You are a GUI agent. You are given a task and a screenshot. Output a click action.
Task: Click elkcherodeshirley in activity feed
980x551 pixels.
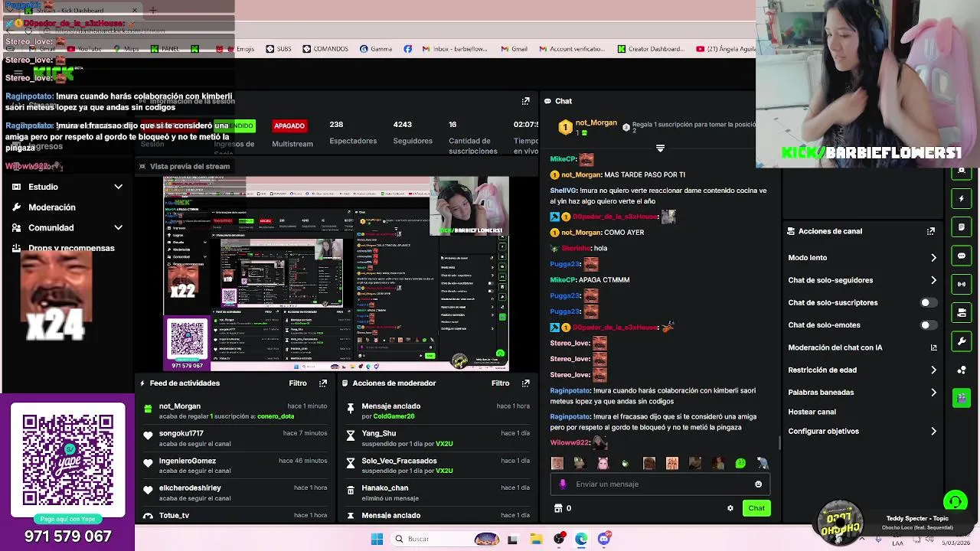coord(190,487)
